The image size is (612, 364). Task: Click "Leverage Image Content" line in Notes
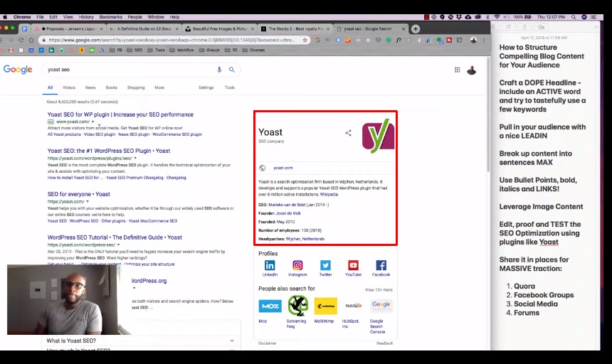[x=541, y=207]
